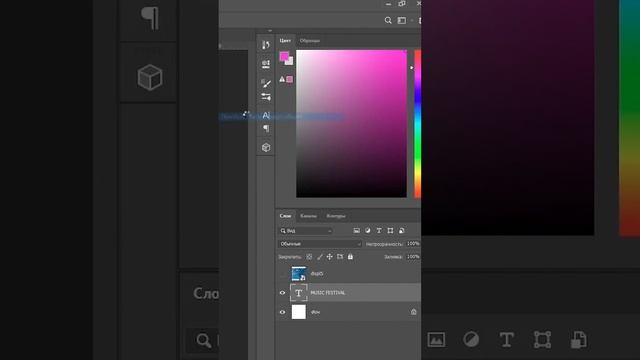Switch to the Образцы swatches tab
The width and height of the screenshot is (640, 360).
coord(310,41)
